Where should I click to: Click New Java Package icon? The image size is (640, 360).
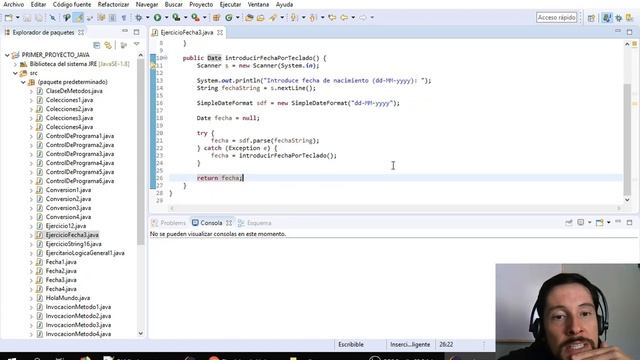point(216,18)
